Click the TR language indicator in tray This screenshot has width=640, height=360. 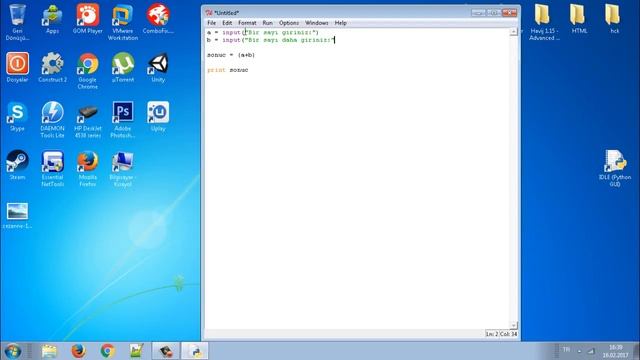coord(566,349)
